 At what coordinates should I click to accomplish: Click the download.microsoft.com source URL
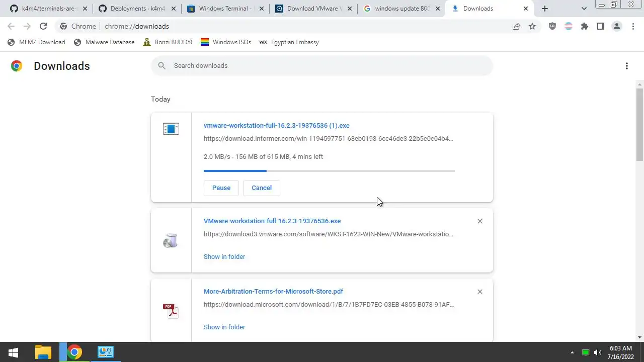click(329, 305)
